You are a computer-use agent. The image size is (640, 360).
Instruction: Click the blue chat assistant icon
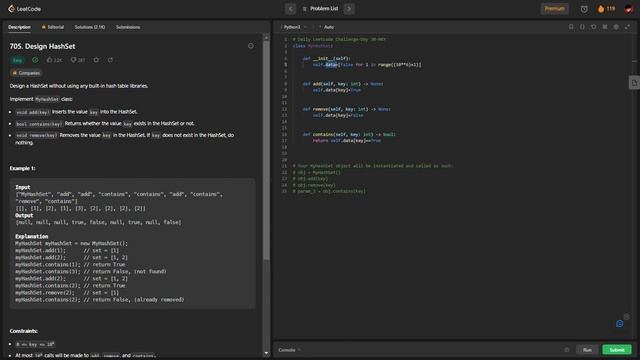[620, 324]
